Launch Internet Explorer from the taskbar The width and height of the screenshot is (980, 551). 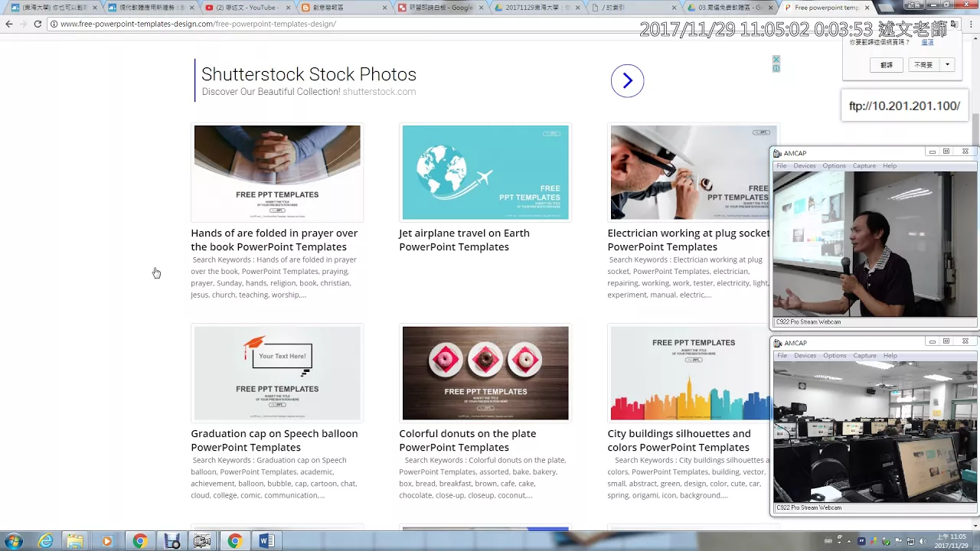45,541
